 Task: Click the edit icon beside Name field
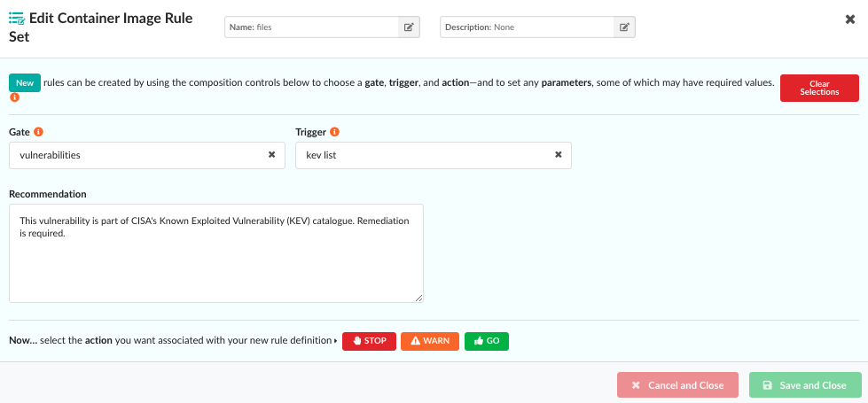[x=409, y=27]
